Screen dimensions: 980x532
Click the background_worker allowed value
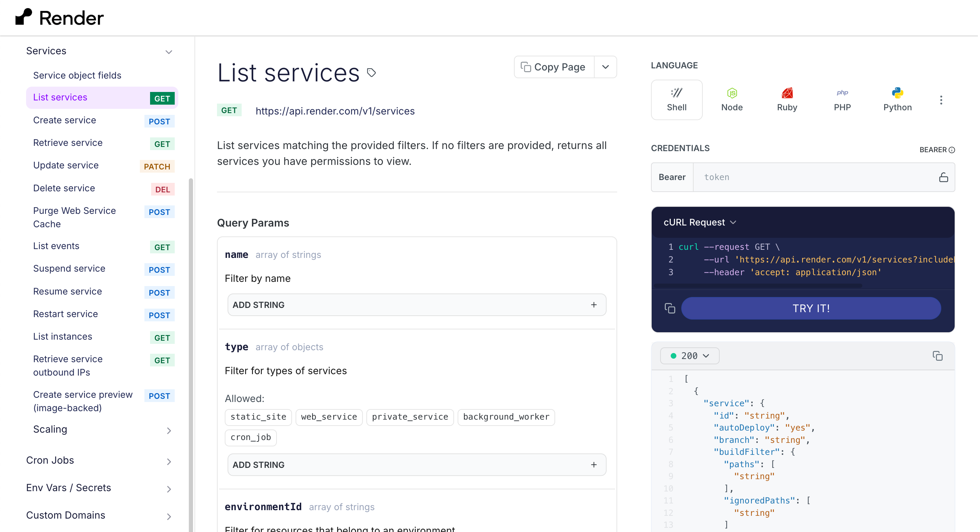(x=507, y=417)
